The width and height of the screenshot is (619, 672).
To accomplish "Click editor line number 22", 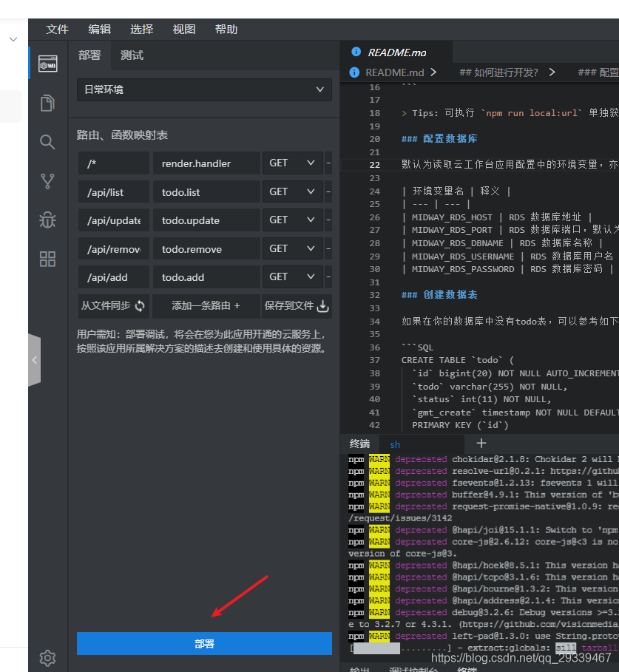I will 374,165.
